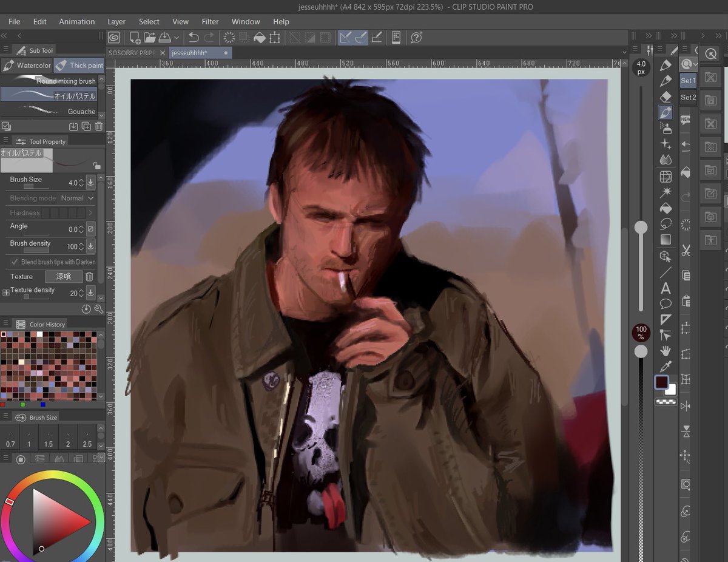Image resolution: width=728 pixels, height=562 pixels.
Task: Click the Open file folder icon
Action: (x=150, y=38)
